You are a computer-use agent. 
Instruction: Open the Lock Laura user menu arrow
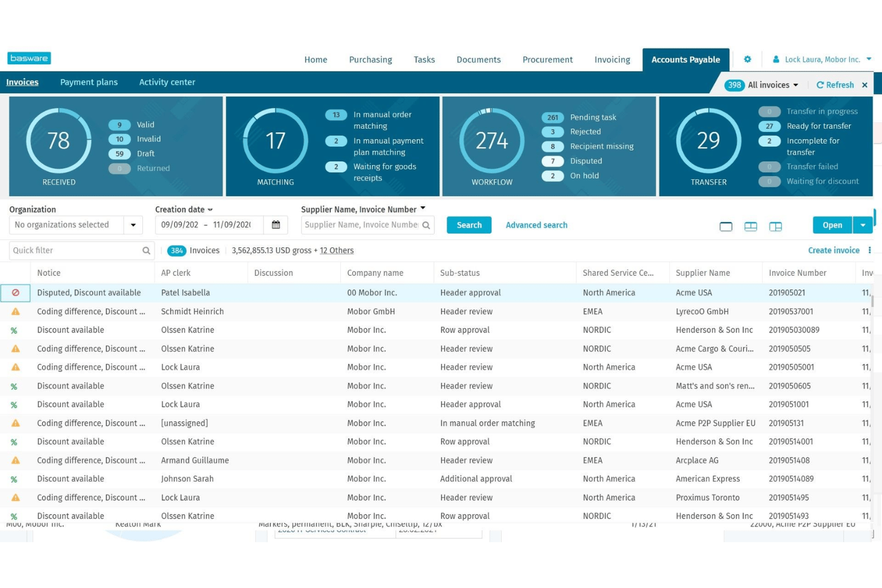click(x=869, y=59)
